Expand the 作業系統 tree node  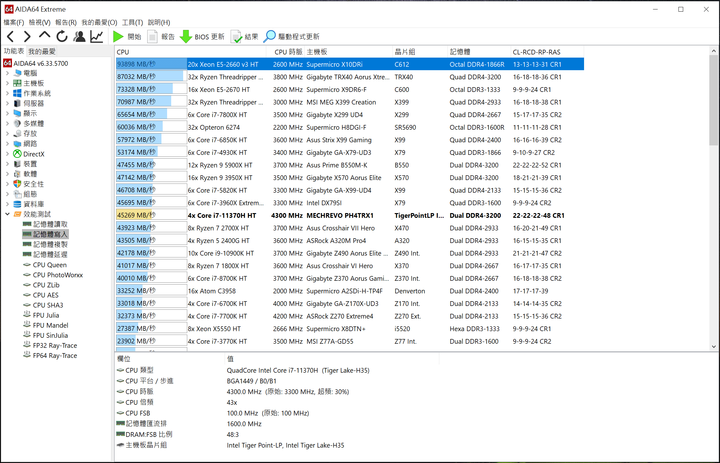click(7, 93)
